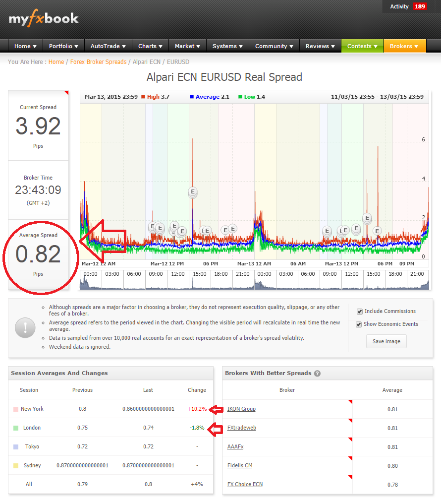Click the yellow Sydney session swatch
This screenshot has width=441, height=504.
pos(16,466)
